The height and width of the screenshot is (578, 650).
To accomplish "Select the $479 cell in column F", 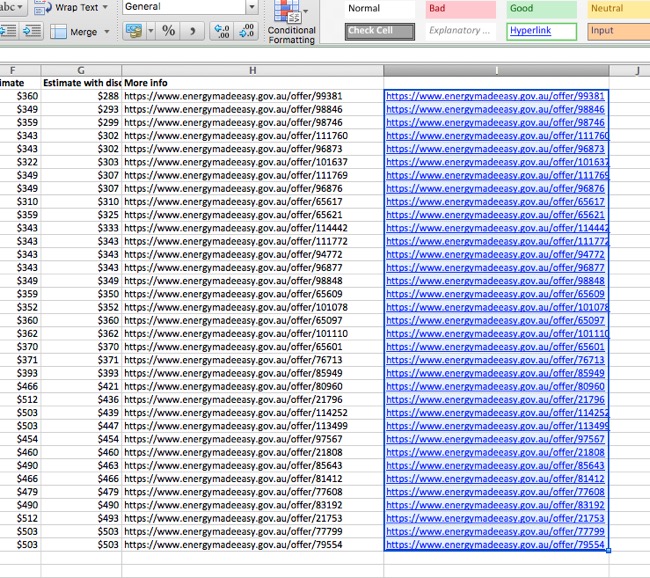I will (x=20, y=492).
